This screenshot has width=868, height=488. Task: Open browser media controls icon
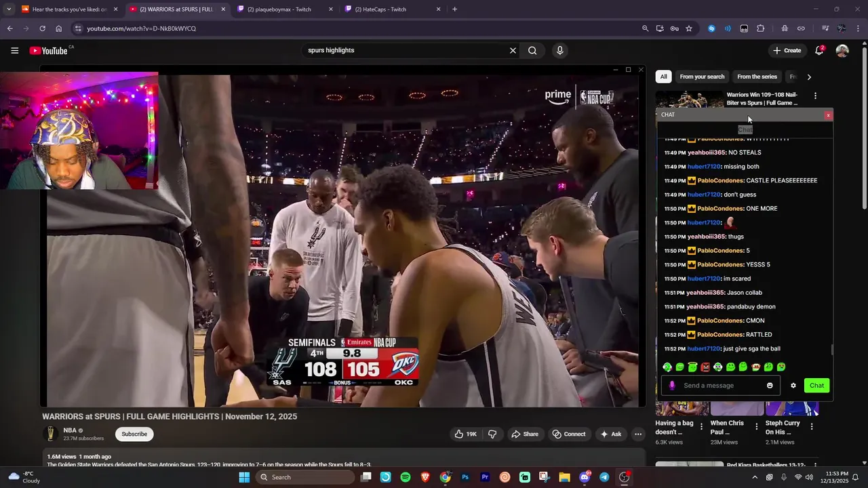pyautogui.click(x=825, y=28)
